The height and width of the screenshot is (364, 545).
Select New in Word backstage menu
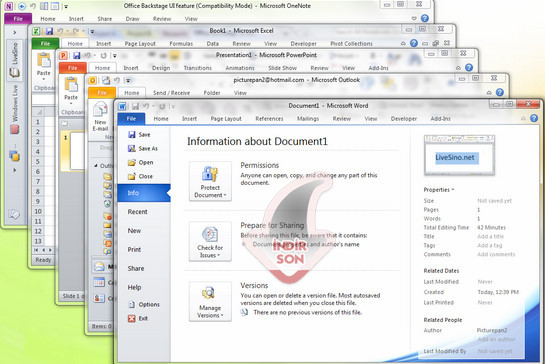click(x=134, y=230)
